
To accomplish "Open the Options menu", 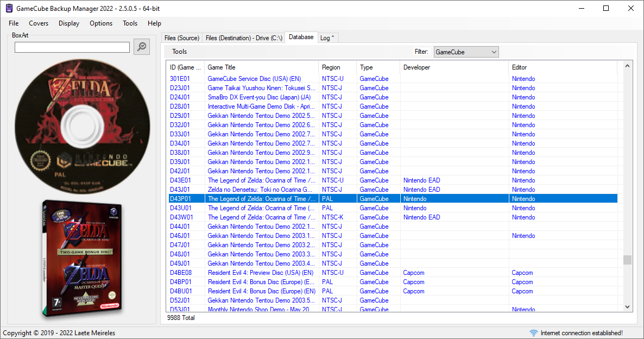I will (101, 23).
